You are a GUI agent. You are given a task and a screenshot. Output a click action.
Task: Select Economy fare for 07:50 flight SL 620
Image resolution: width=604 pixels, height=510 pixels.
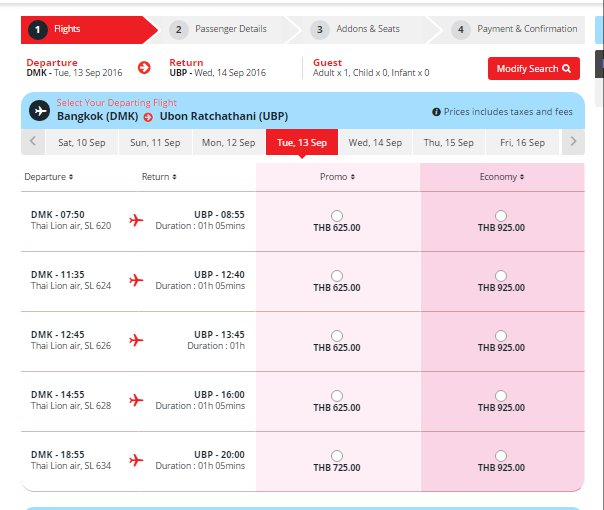501,216
